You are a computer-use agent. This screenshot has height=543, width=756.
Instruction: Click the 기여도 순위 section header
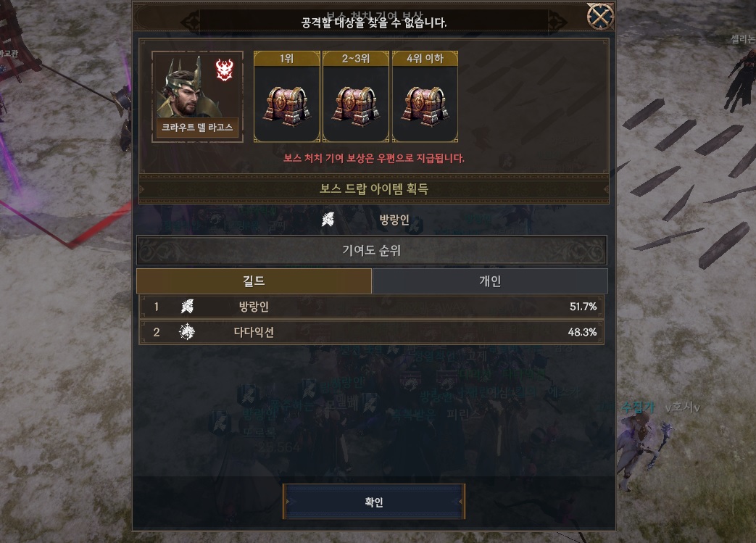pyautogui.click(x=372, y=250)
